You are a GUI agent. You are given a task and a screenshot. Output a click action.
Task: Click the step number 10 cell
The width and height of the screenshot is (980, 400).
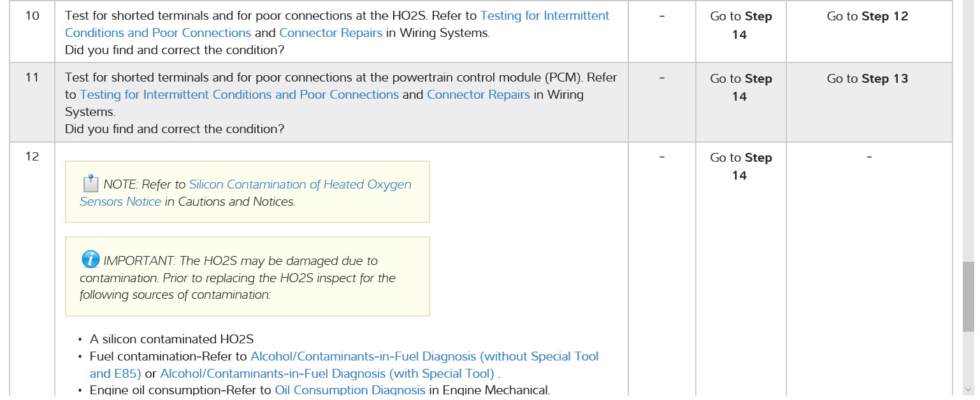click(32, 16)
